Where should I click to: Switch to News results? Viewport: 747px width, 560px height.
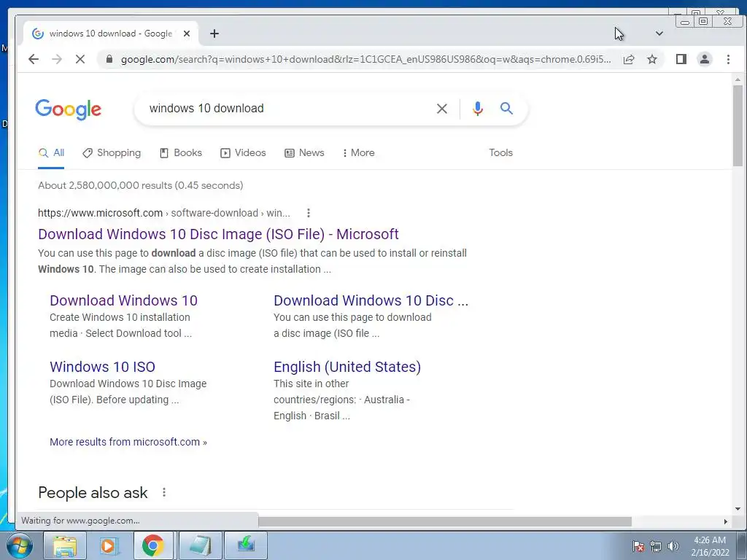point(304,153)
